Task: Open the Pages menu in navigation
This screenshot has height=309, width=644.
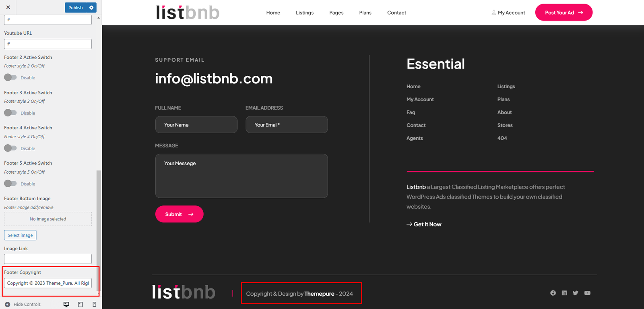Action: tap(336, 13)
